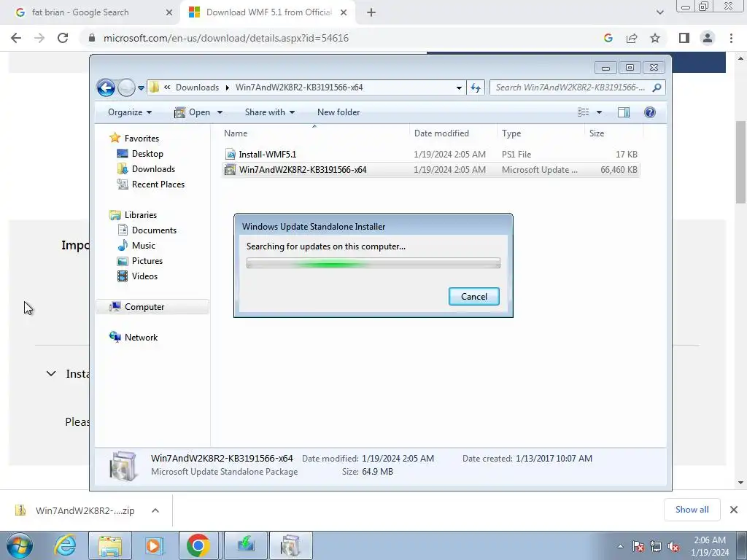747x560 pixels.
Task: Click the Open toolbar button
Action: click(x=193, y=112)
